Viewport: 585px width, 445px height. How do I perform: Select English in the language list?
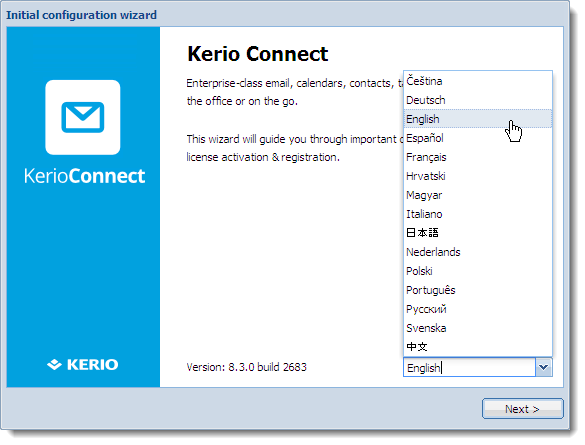tap(478, 119)
